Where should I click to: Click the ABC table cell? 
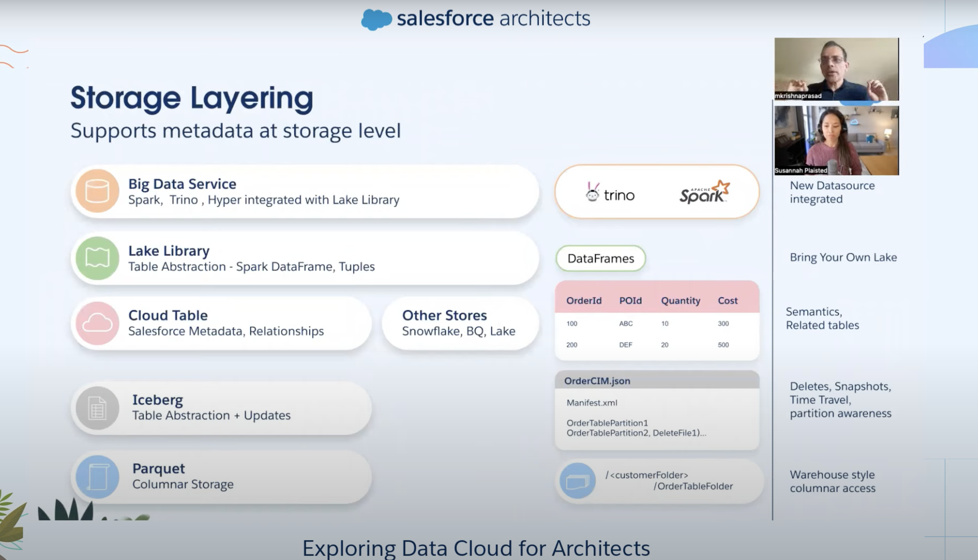(x=626, y=324)
